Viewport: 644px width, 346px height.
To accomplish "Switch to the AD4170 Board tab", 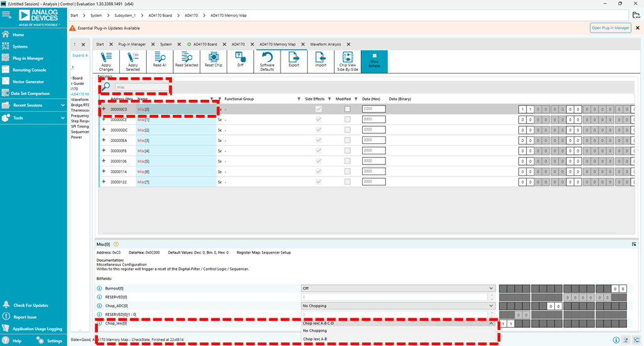I will click(x=205, y=44).
